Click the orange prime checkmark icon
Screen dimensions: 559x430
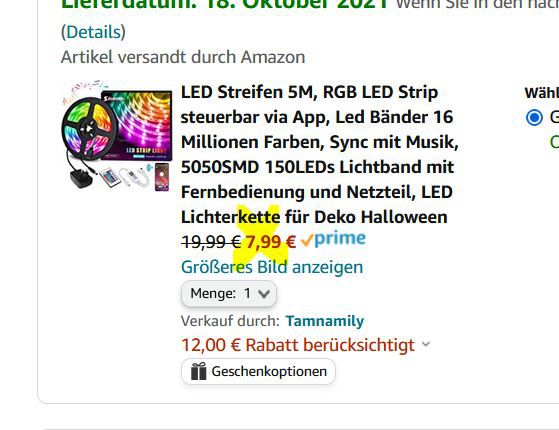tap(307, 241)
